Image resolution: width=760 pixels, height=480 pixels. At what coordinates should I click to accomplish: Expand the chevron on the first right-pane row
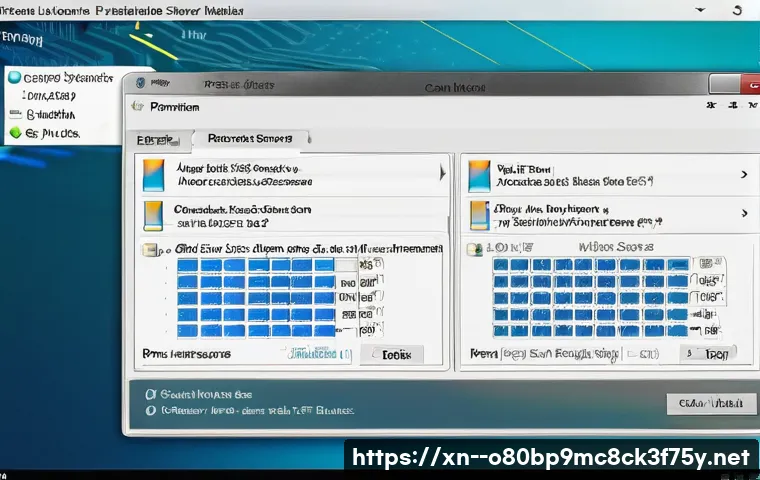[743, 175]
